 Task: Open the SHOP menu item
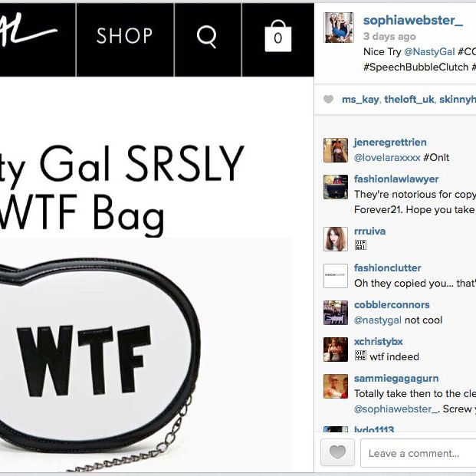(x=124, y=36)
